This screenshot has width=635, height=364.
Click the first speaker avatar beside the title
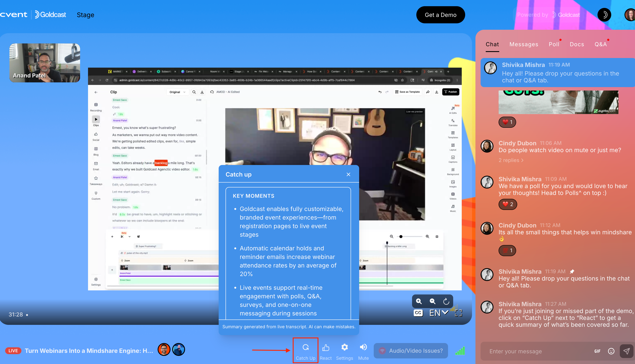(164, 349)
